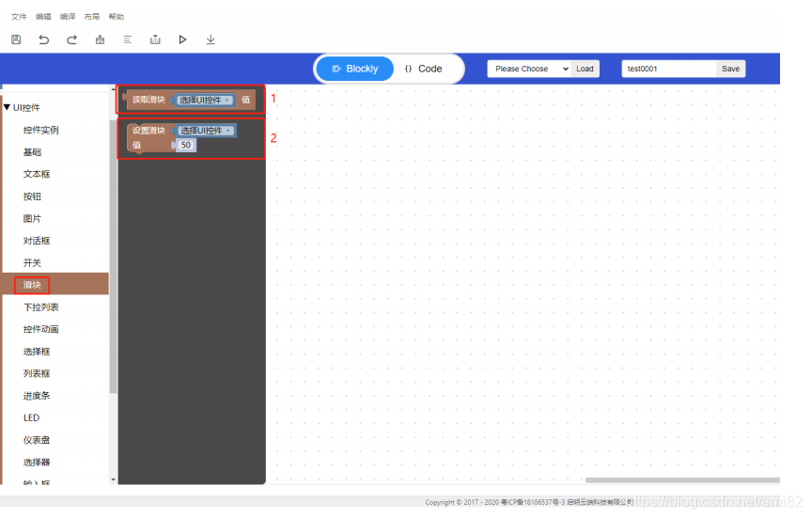
Task: Select 选择框 category
Action: pos(37,352)
